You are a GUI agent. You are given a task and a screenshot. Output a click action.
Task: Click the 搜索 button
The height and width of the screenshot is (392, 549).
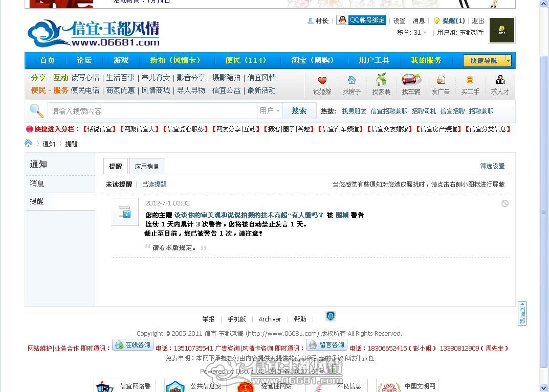[299, 111]
